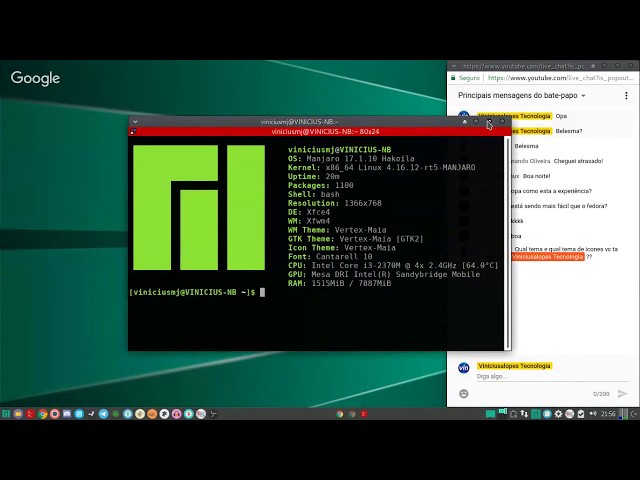Click the 0/200 character counter in chat
Image resolution: width=640 pixels, height=480 pixels.
[x=601, y=394]
